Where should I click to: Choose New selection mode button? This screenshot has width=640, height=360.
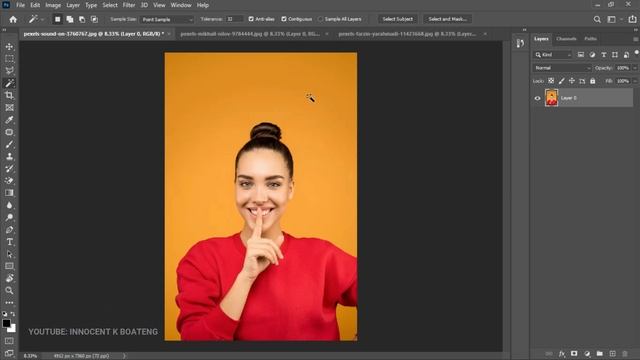pos(58,19)
